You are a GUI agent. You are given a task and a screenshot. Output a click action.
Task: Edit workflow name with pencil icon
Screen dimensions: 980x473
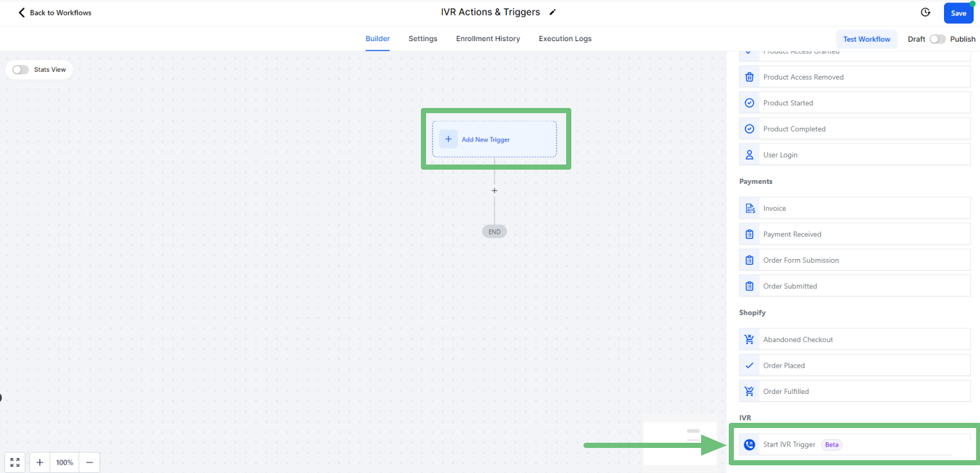(x=552, y=12)
